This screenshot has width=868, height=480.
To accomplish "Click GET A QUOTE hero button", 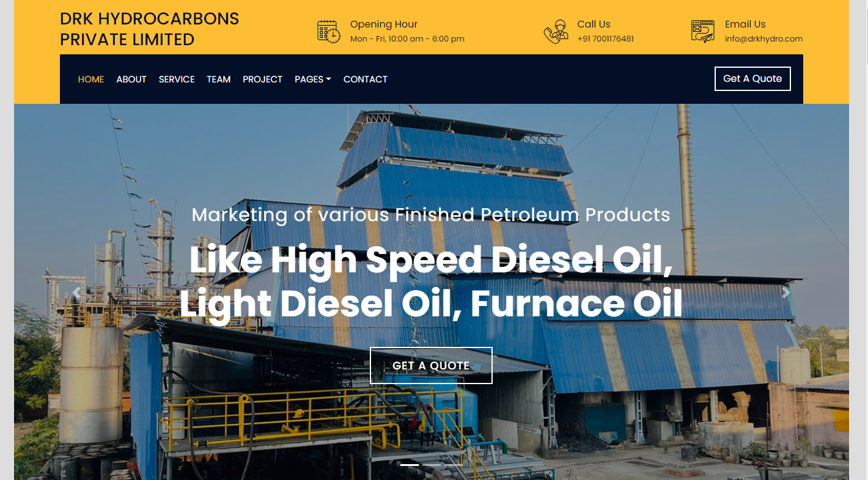I will [x=431, y=366].
